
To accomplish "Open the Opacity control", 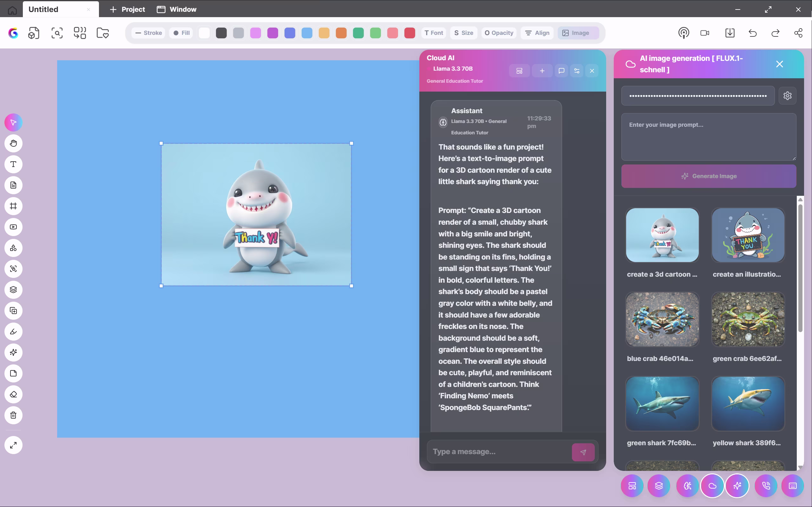I will (x=499, y=33).
